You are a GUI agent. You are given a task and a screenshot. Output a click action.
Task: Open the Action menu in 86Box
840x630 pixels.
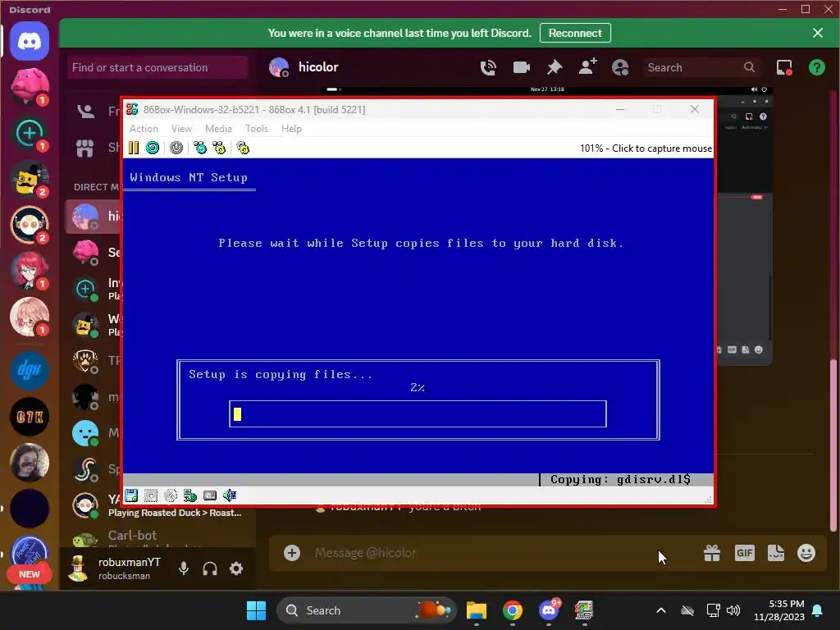click(x=144, y=129)
